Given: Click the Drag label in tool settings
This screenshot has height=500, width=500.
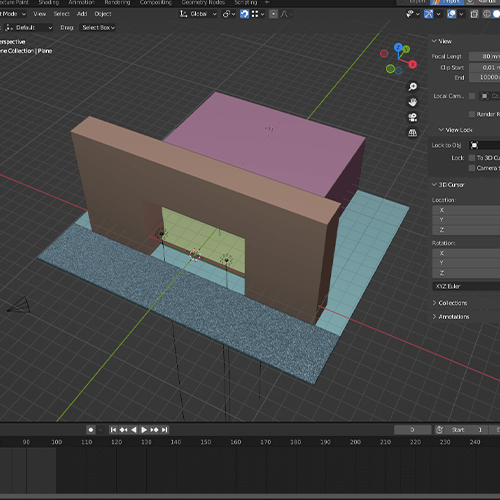Looking at the screenshot, I should [67, 28].
